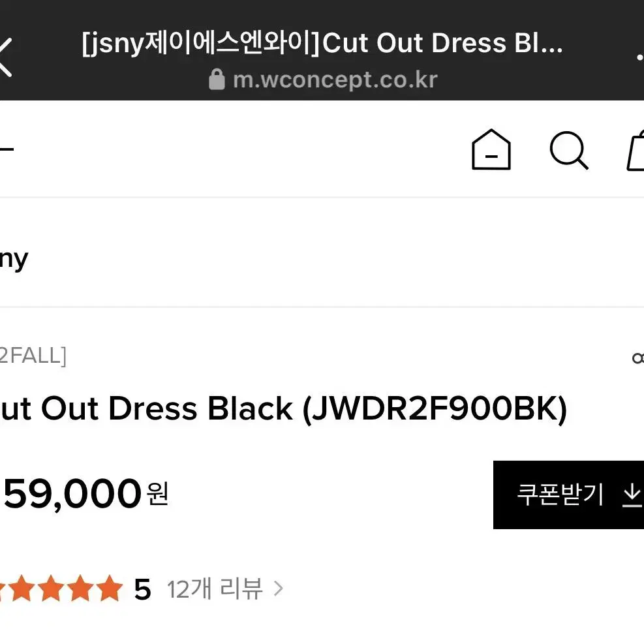This screenshot has height=644, width=644.
Task: Open the shopping bag cart icon
Action: pos(635,150)
